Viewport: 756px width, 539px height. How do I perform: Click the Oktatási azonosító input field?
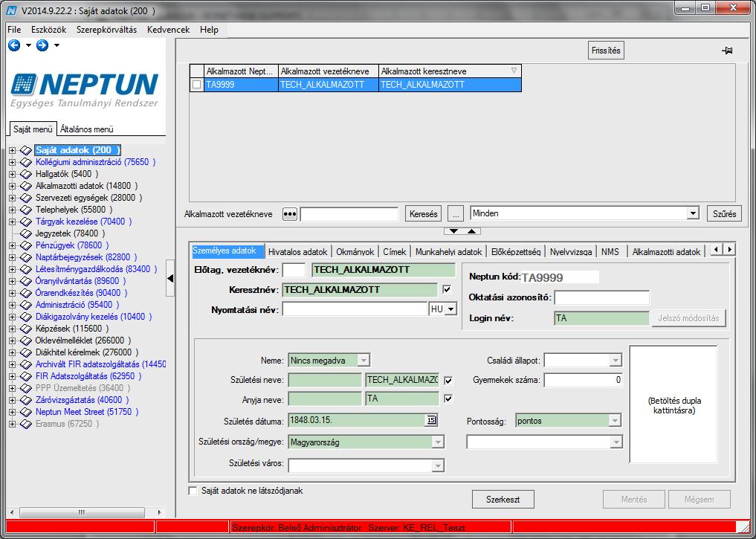[601, 297]
